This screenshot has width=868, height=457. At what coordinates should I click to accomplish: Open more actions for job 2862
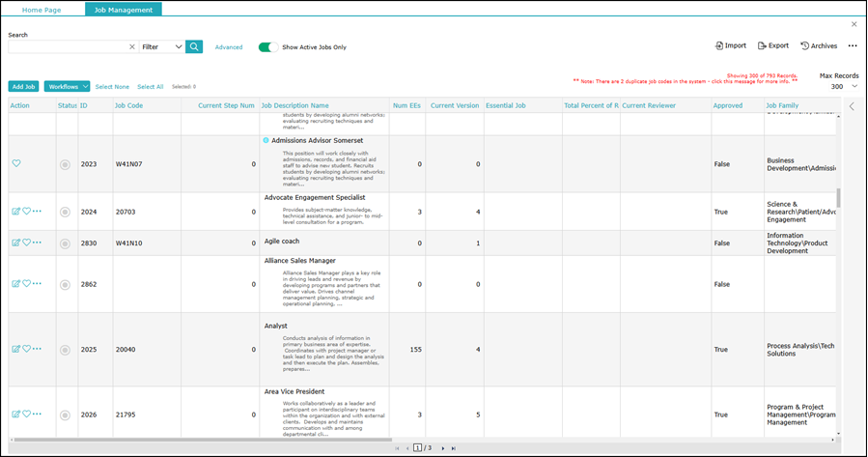pos(37,284)
